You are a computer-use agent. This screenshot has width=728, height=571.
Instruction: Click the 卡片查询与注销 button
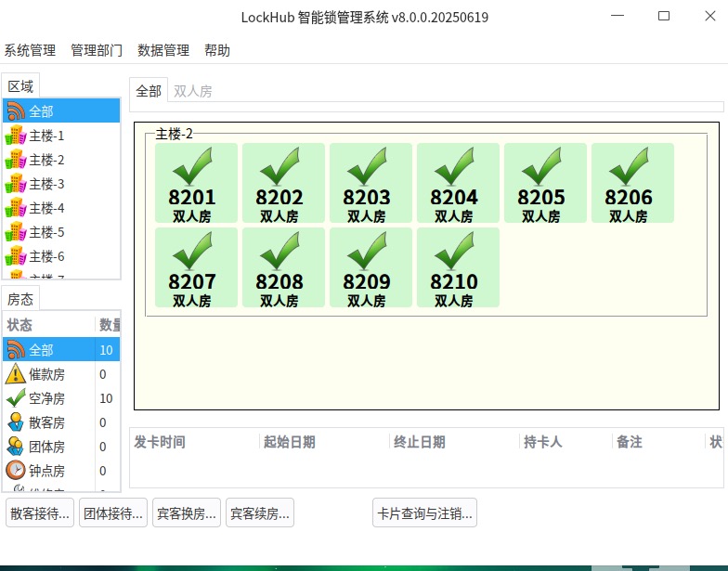coord(424,513)
